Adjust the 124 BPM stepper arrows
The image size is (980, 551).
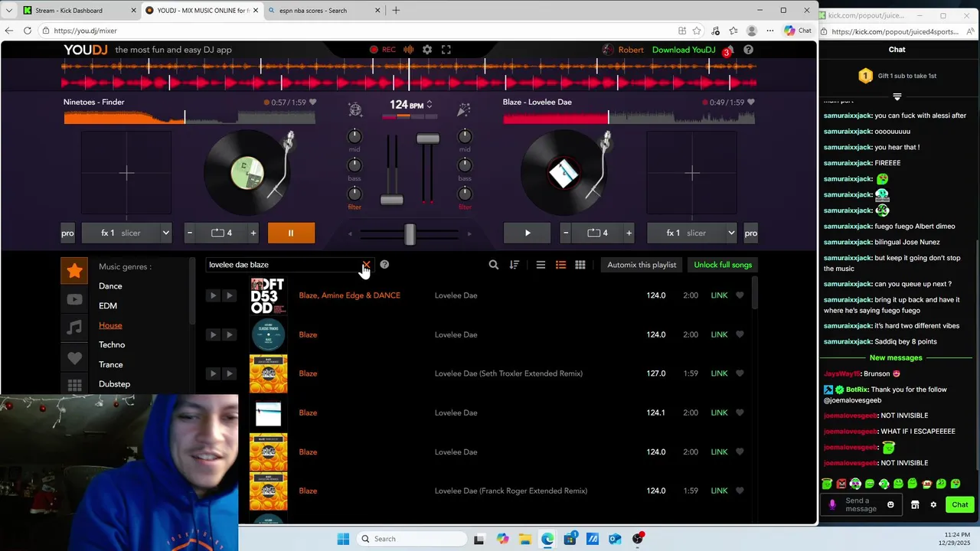[430, 105]
